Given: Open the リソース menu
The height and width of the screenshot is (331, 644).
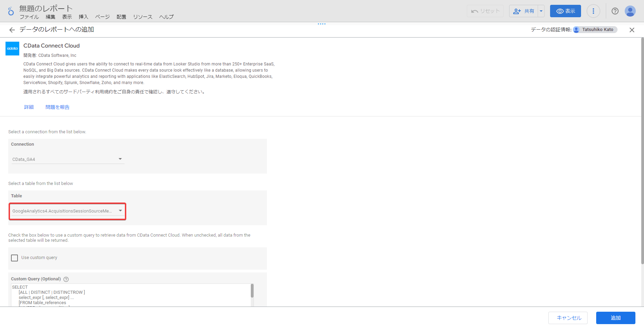Looking at the screenshot, I should 143,17.
